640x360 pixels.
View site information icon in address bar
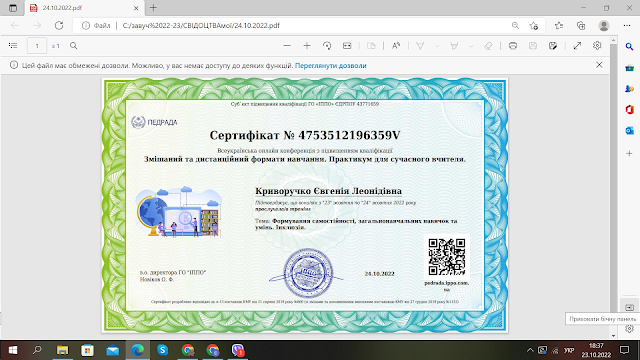(x=86, y=25)
